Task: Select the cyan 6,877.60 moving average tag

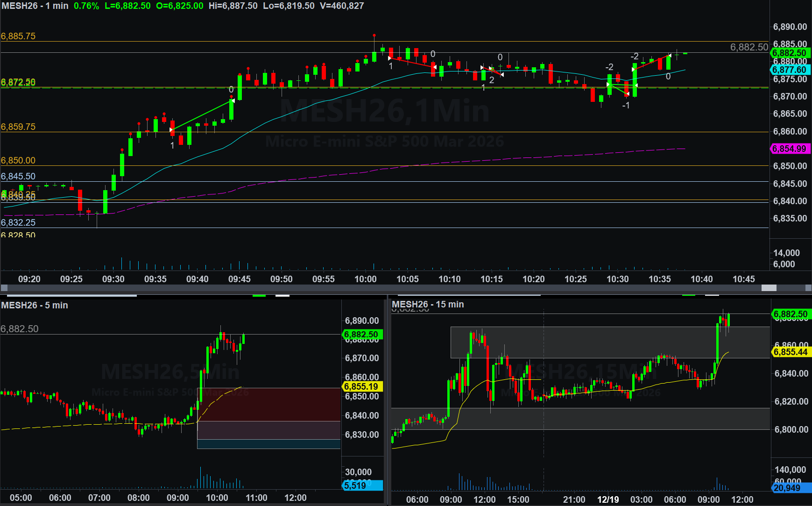Action: [x=790, y=70]
